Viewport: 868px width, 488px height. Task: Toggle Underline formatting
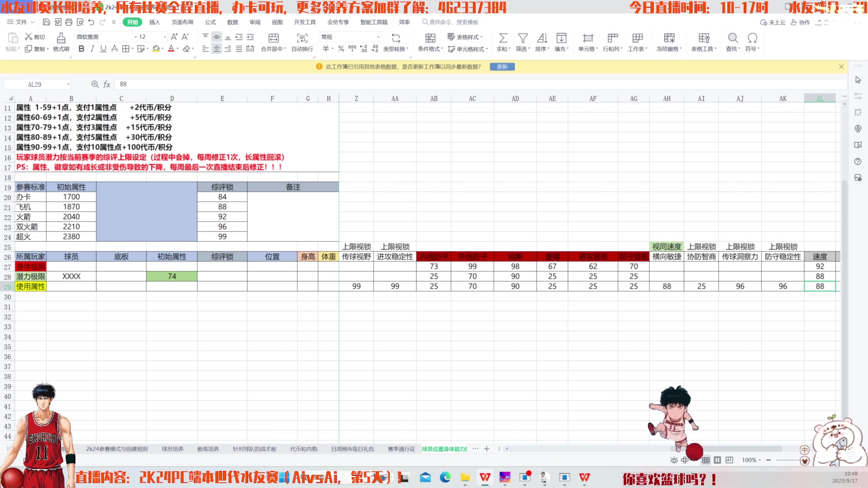pos(103,49)
